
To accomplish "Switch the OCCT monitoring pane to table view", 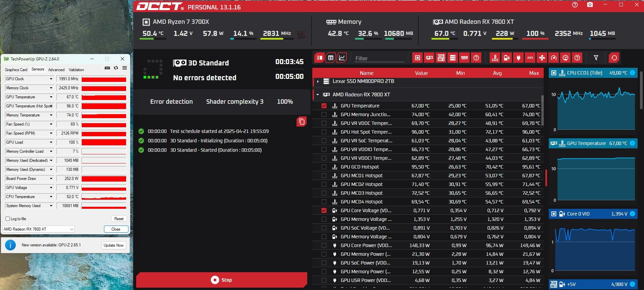I will [331, 58].
